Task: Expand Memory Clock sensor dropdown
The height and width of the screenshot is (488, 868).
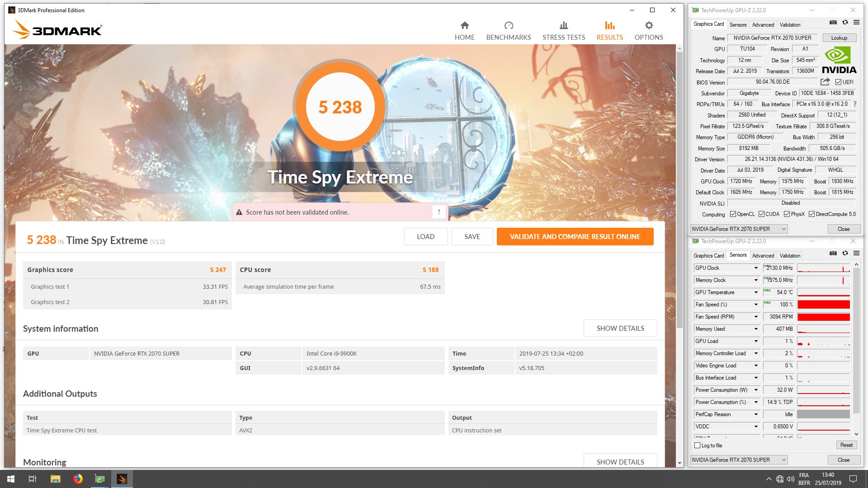Action: point(755,280)
